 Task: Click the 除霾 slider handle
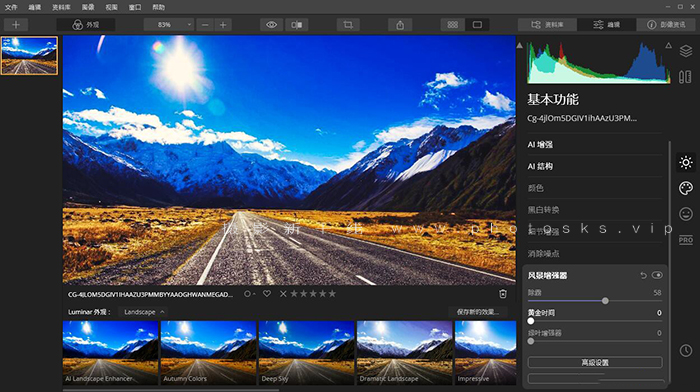click(x=605, y=301)
